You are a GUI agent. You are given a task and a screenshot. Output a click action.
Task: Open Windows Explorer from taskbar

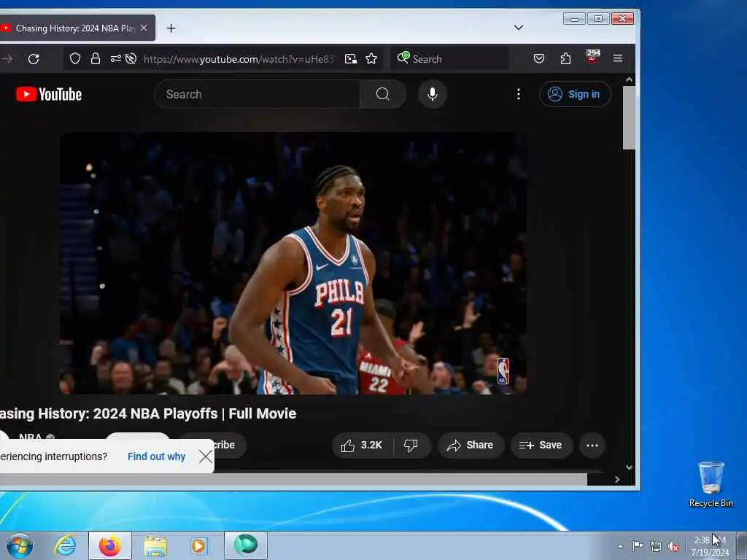tap(155, 545)
